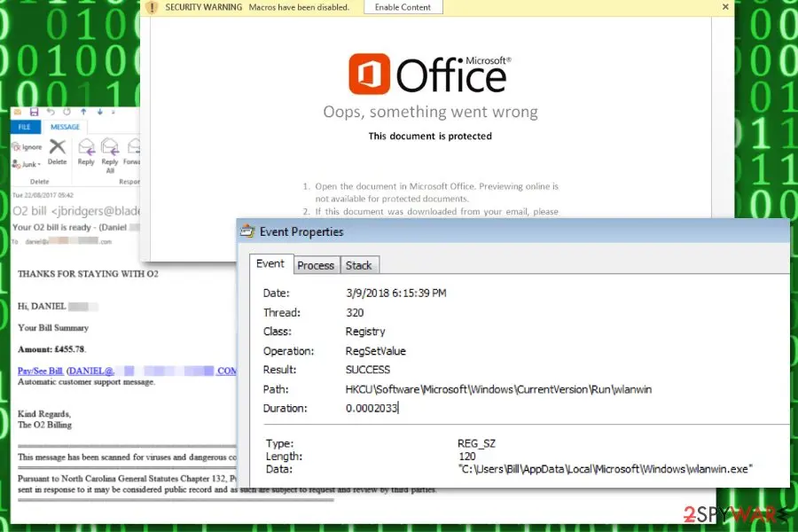Click the This document is protected text
Image resolution: width=798 pixels, height=532 pixels.
click(x=430, y=136)
